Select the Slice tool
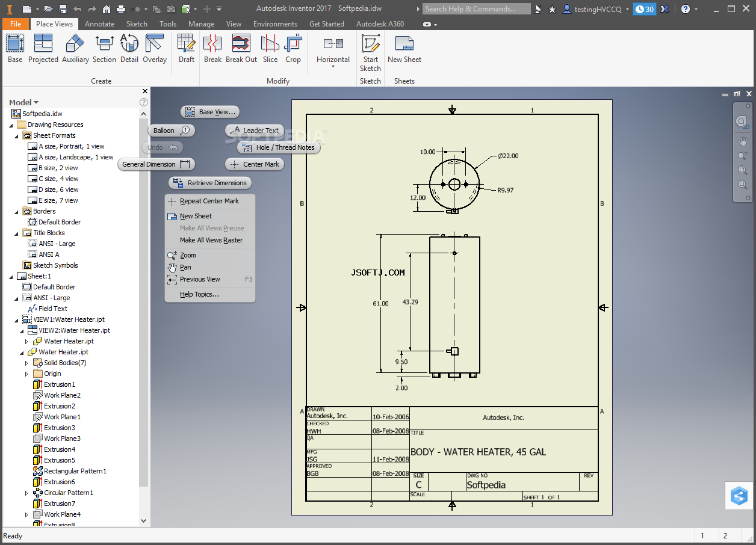The width and height of the screenshot is (756, 545). tap(270, 49)
